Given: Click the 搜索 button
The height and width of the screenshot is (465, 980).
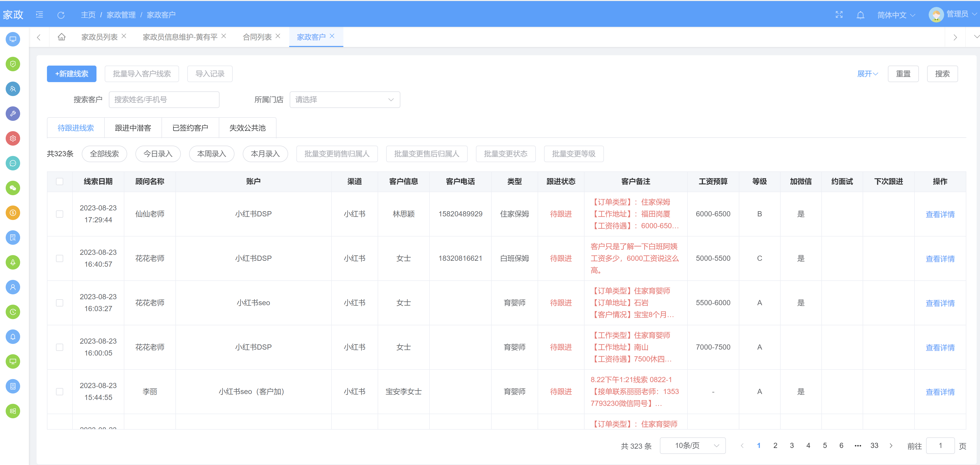Looking at the screenshot, I should coord(942,74).
